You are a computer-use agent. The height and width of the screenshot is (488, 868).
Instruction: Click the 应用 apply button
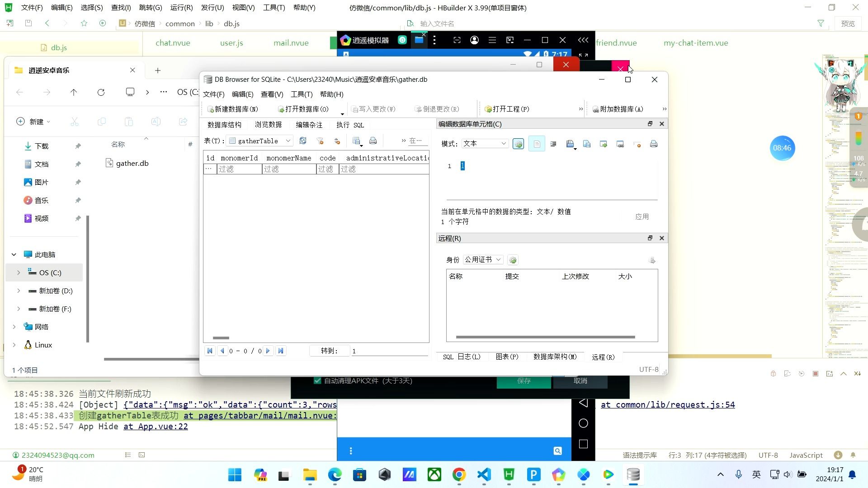pos(642,216)
